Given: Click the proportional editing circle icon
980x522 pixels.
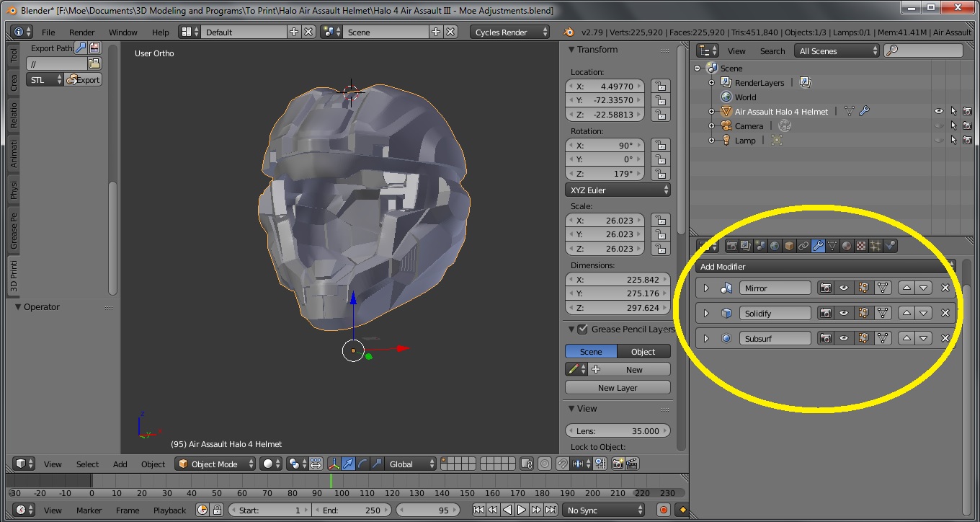Looking at the screenshot, I should point(545,464).
